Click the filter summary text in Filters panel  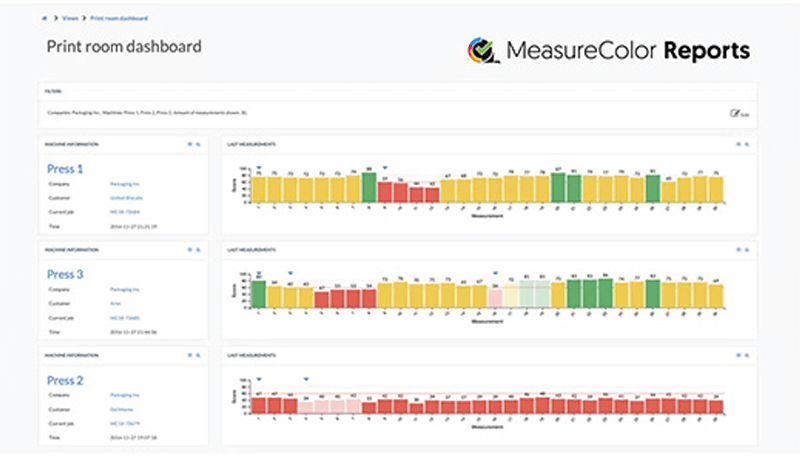pyautogui.click(x=147, y=113)
